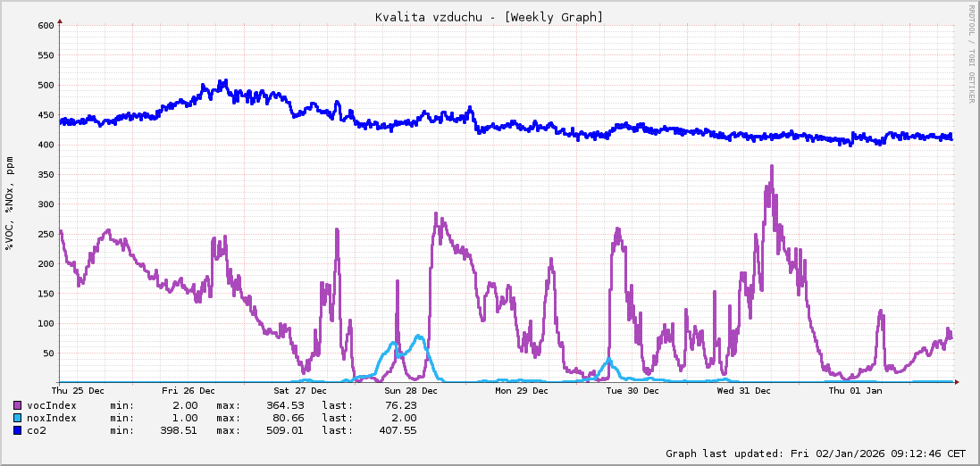Click the purple vocIndex legend swatch

[x=18, y=405]
